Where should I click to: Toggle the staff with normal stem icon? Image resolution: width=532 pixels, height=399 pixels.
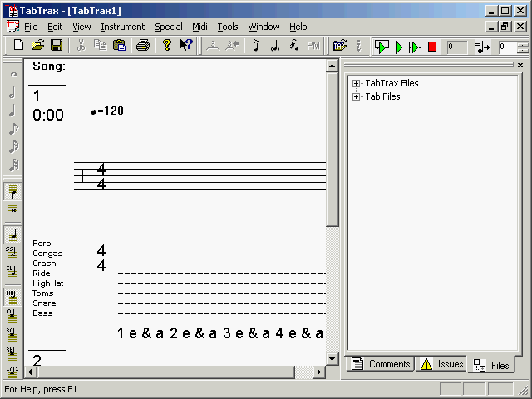pyautogui.click(x=13, y=192)
